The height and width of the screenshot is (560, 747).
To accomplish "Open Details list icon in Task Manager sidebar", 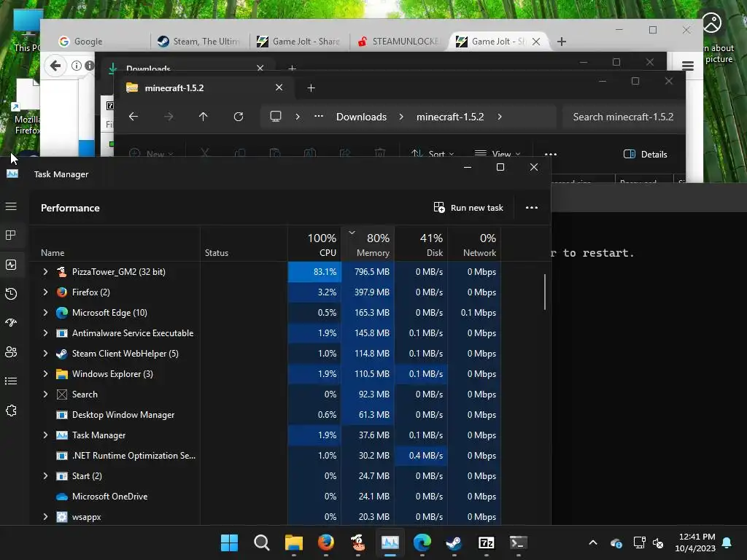I will tap(11, 381).
